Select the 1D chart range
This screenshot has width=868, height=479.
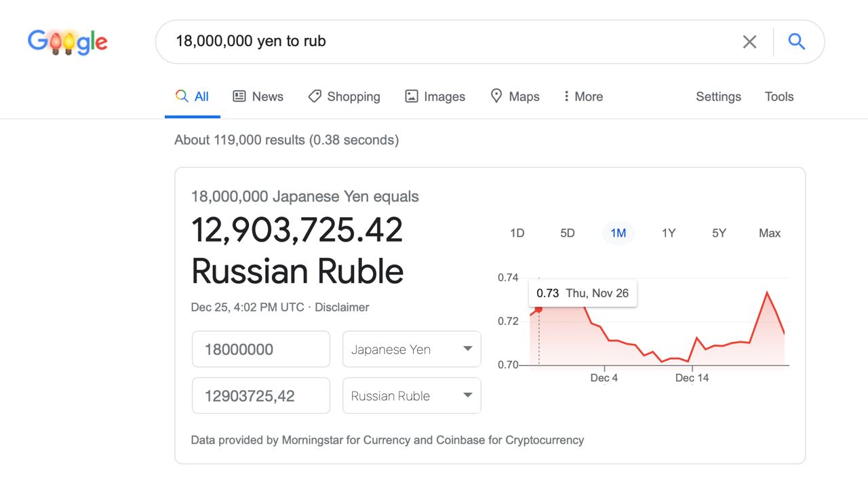coord(517,233)
